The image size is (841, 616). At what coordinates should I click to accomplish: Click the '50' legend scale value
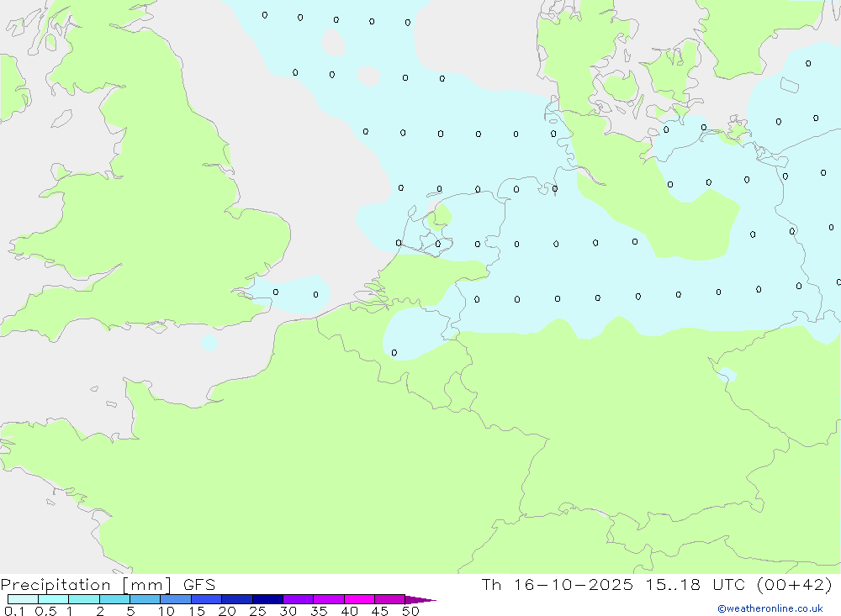(410, 611)
